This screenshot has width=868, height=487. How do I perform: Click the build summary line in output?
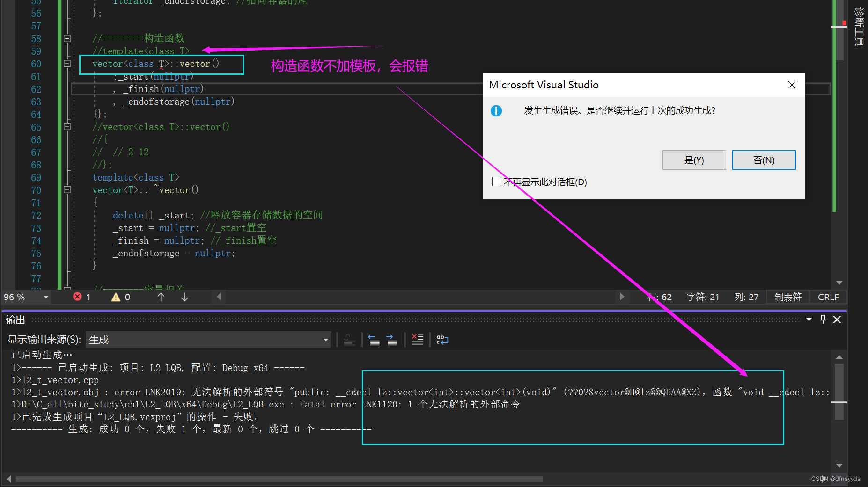191,429
